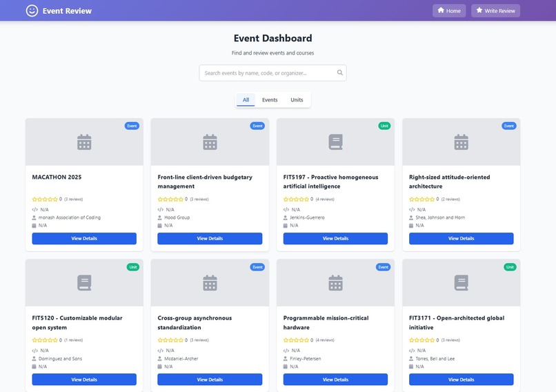Click the Event Review smiley logo icon

[32, 10]
